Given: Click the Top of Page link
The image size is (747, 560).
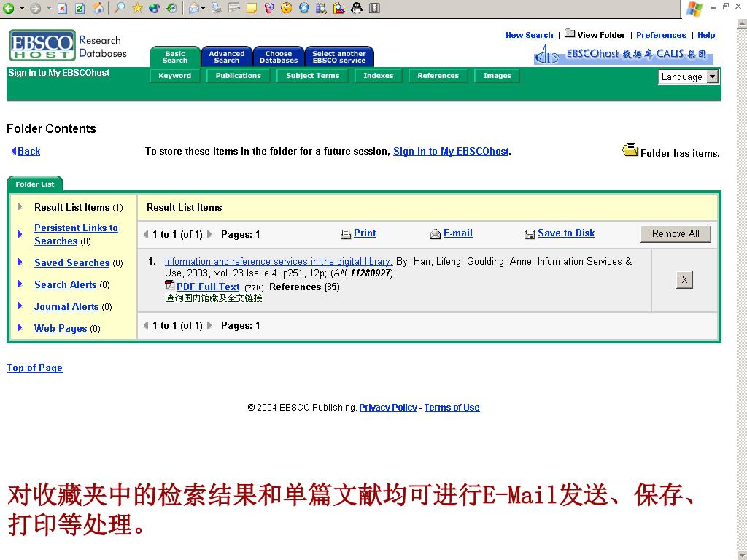Looking at the screenshot, I should click(x=34, y=368).
